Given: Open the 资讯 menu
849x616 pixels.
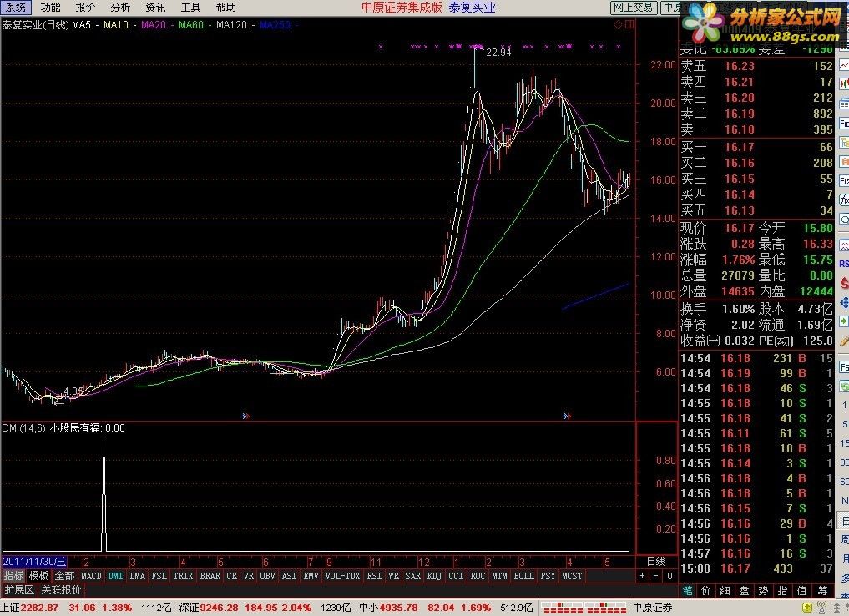Looking at the screenshot, I should pos(155,7).
